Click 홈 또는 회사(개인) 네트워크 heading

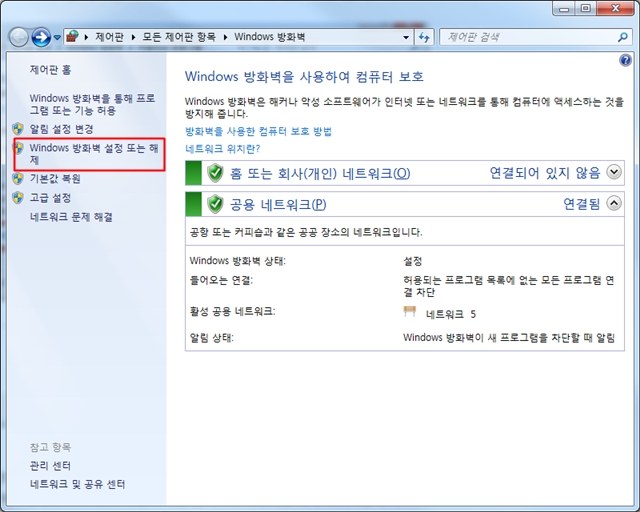tap(320, 174)
